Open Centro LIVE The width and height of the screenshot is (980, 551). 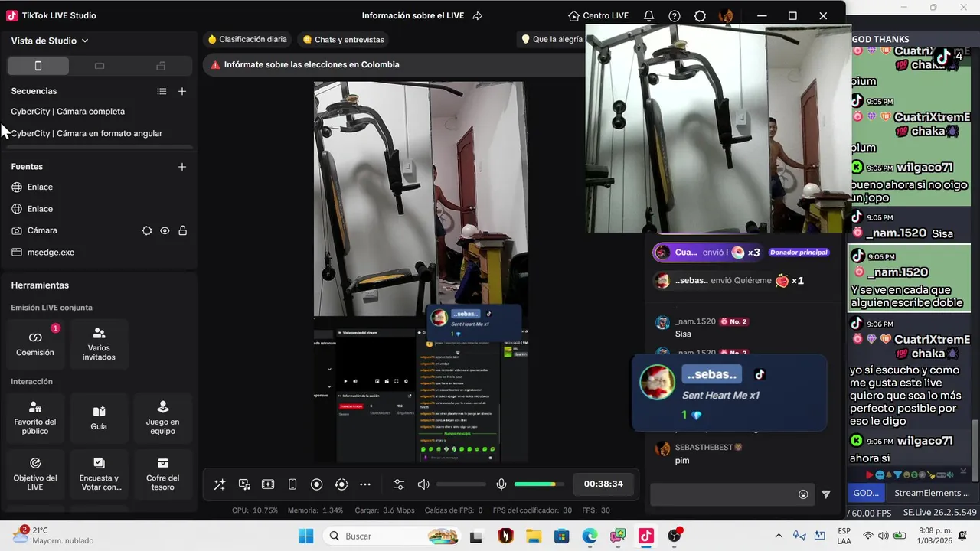pyautogui.click(x=599, y=15)
